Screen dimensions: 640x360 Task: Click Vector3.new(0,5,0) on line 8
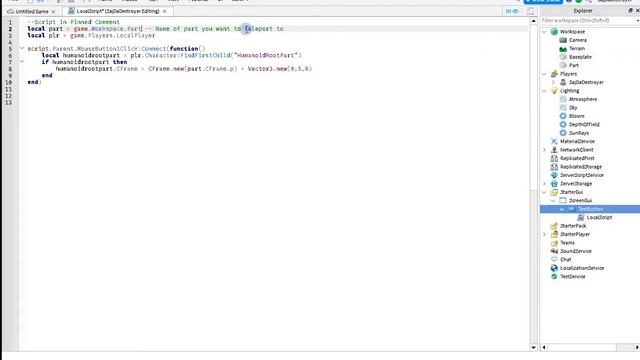280,69
